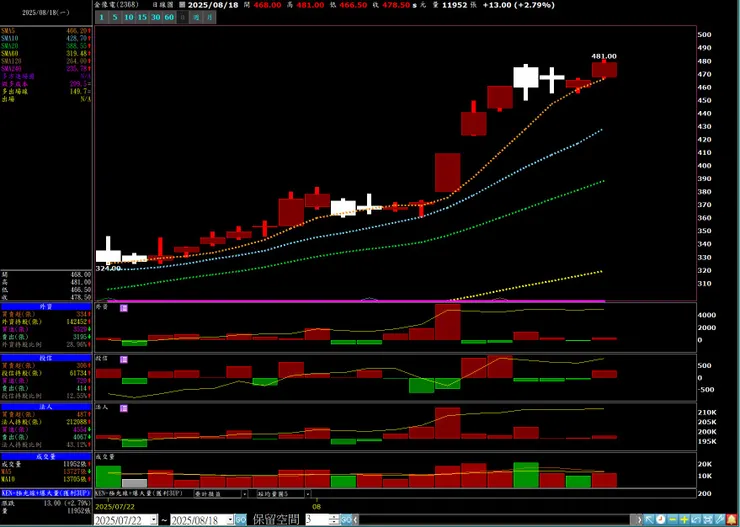
Task: Click the 保留空間 spinner arrows
Action: point(334,520)
